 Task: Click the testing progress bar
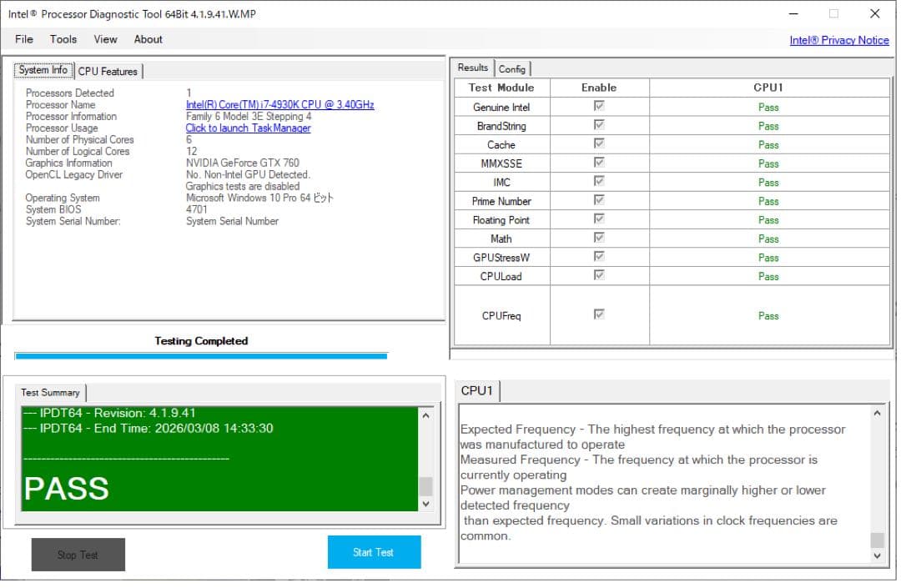(x=200, y=356)
